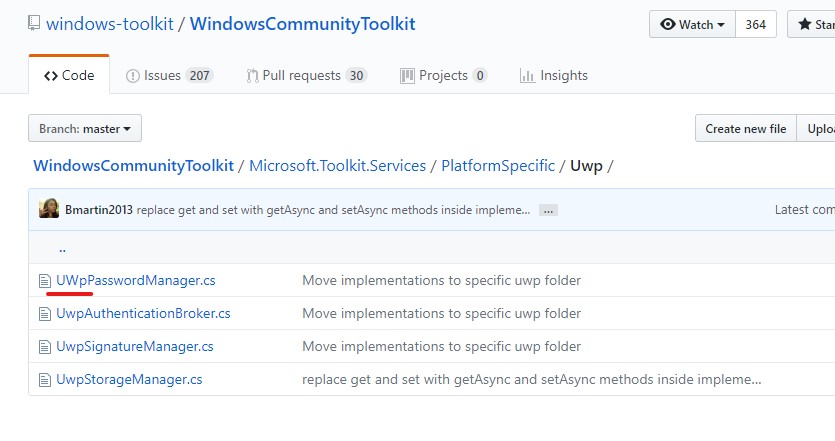Click the eye icon in Watch button
The width and height of the screenshot is (835, 441).
click(x=668, y=24)
